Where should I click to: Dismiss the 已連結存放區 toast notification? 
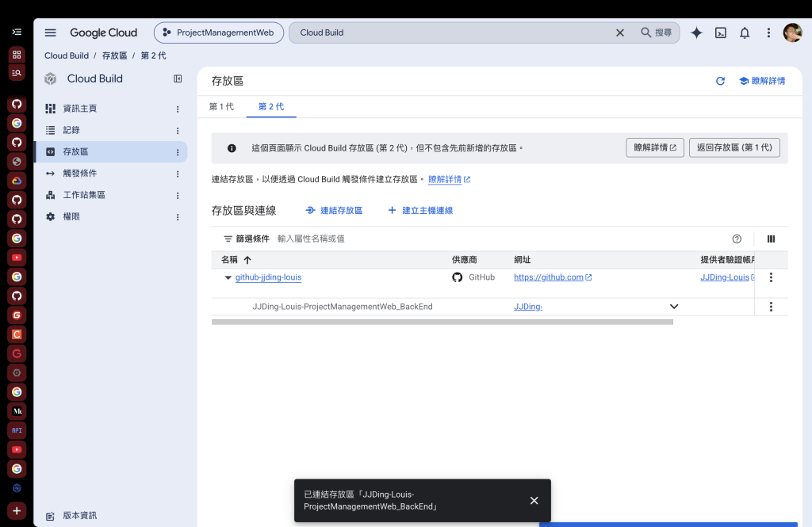pos(534,501)
